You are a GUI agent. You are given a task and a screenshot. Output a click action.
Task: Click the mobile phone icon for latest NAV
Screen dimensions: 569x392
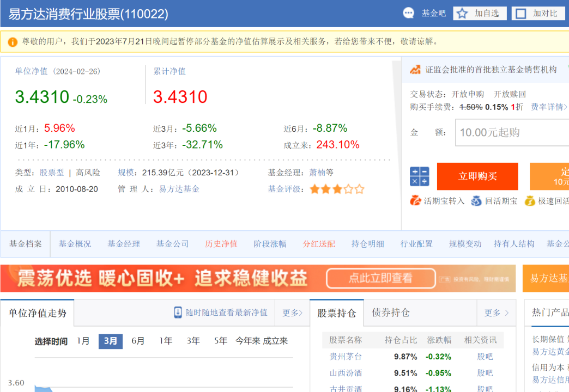(178, 313)
